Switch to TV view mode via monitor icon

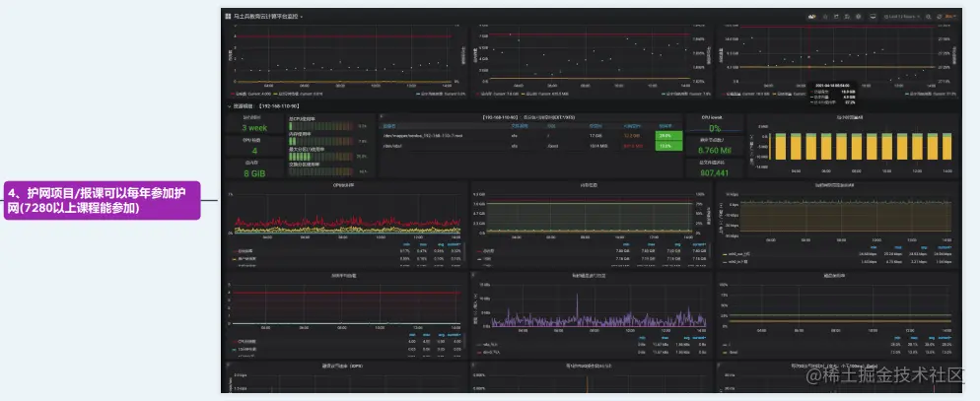874,17
